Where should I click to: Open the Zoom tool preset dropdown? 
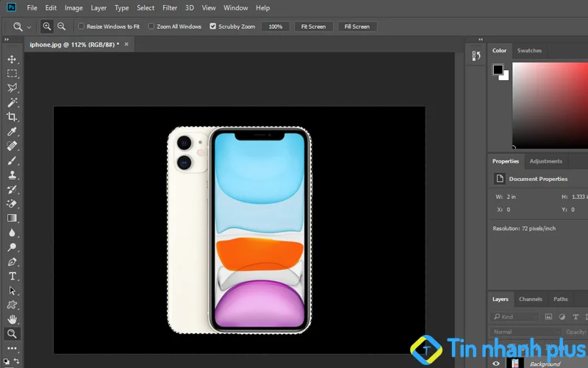[29, 26]
